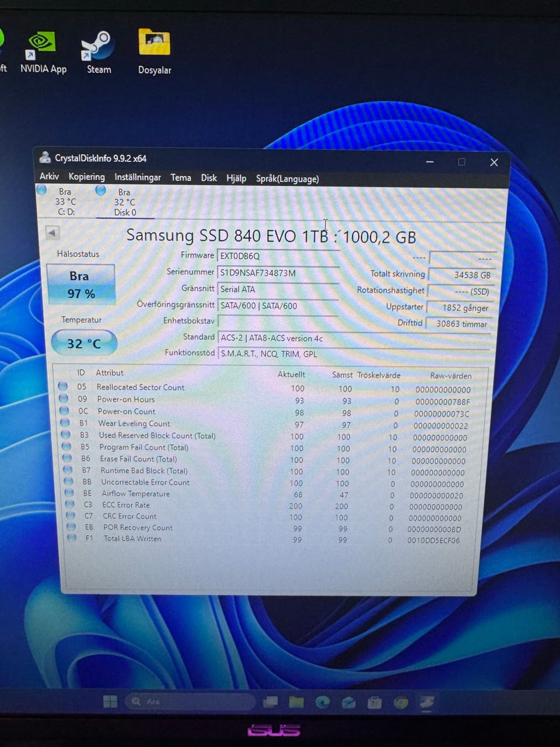Click the status dot for Wear Leveling Count
This screenshot has height=747, width=560.
coord(65,423)
